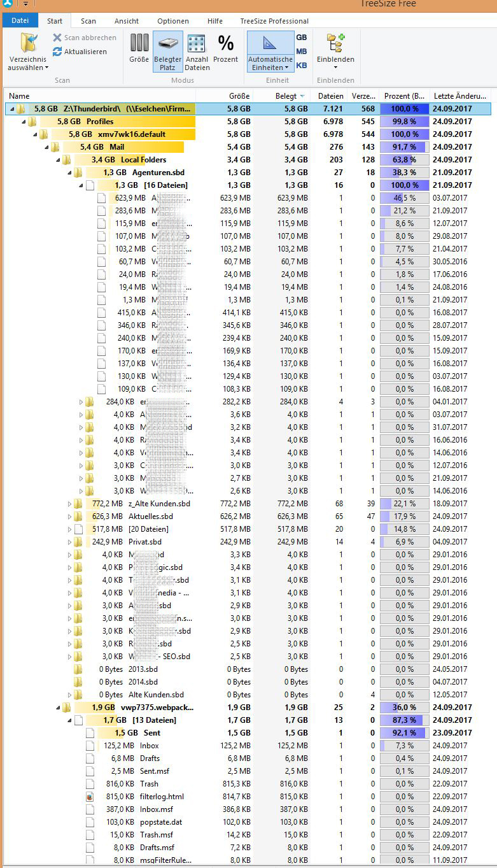Click the Inbox file icon
This screenshot has height=868, width=497.
(x=90, y=746)
